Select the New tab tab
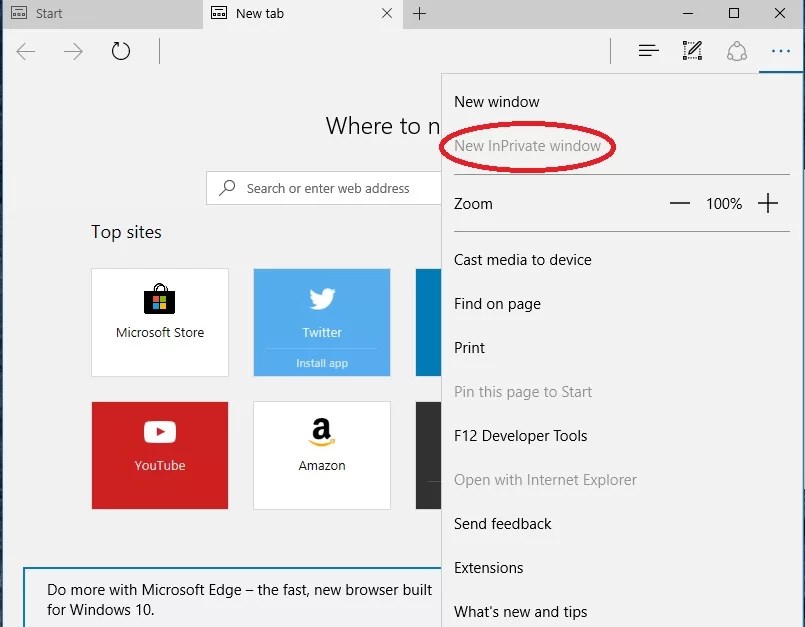Image resolution: width=805 pixels, height=627 pixels. [303, 14]
